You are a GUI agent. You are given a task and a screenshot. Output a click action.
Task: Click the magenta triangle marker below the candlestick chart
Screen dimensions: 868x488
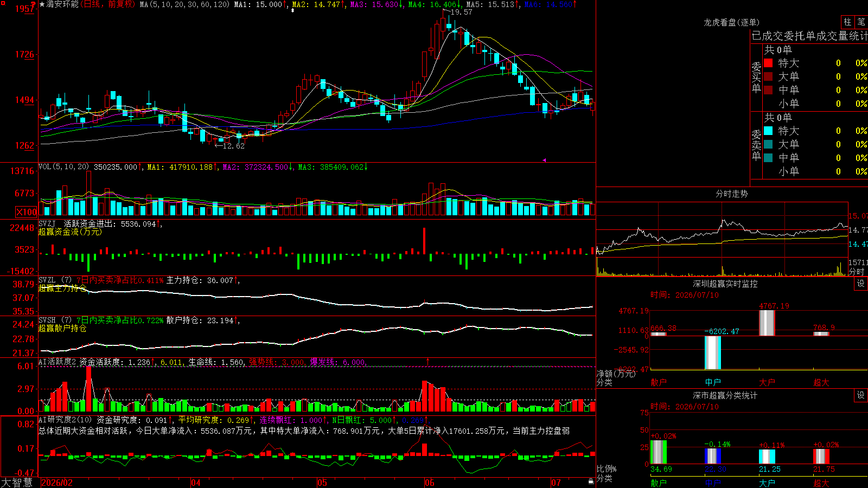tap(544, 160)
